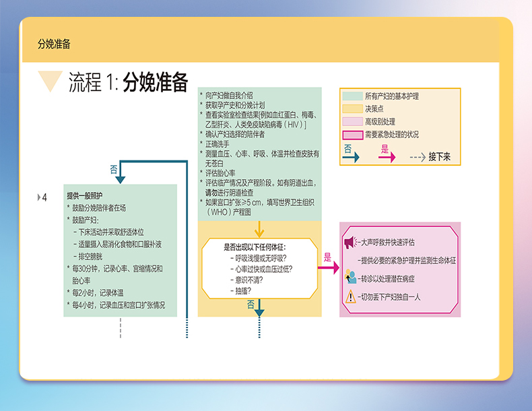Click the yellow arrow above the decision box
The height and width of the screenshot is (411, 532).
[259, 230]
